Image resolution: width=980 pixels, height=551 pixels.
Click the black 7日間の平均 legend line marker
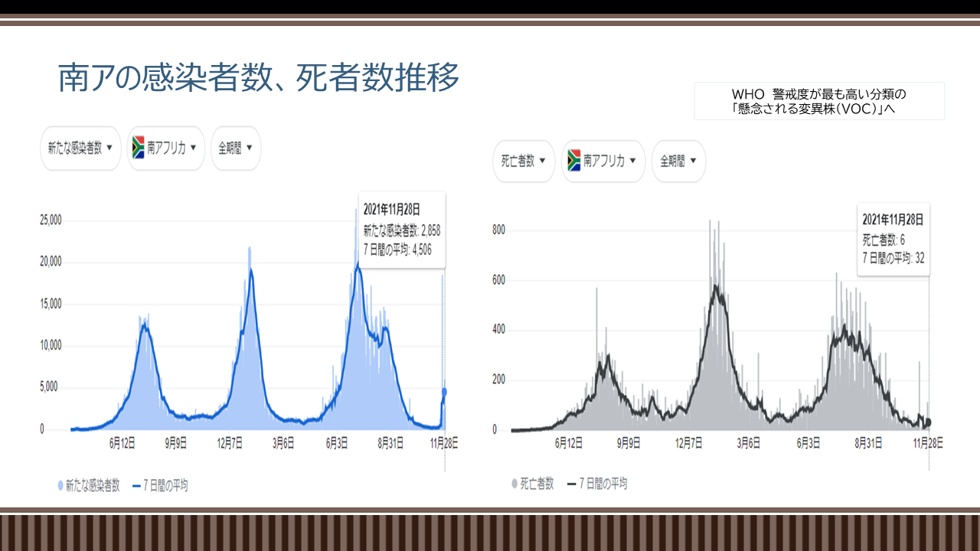(x=571, y=484)
